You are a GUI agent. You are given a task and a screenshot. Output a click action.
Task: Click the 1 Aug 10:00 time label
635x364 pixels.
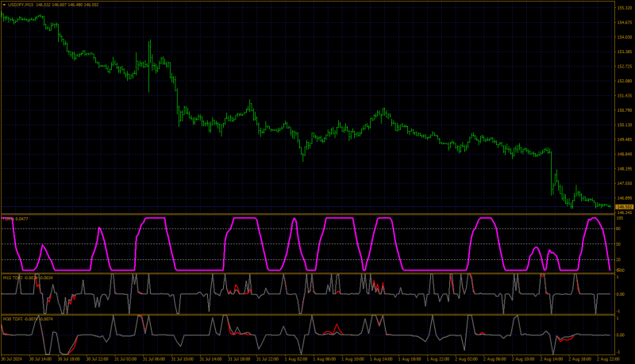(352, 358)
